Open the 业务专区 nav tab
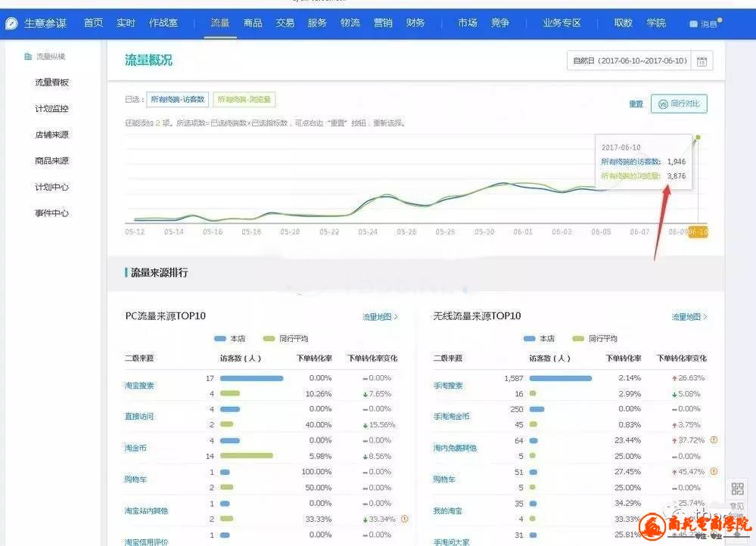 [562, 23]
